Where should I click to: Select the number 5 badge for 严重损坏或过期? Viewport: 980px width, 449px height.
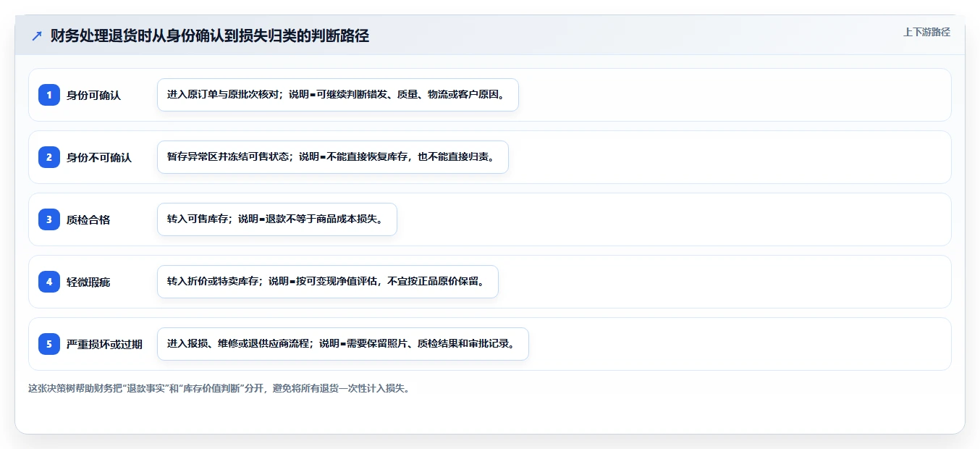[x=49, y=344]
